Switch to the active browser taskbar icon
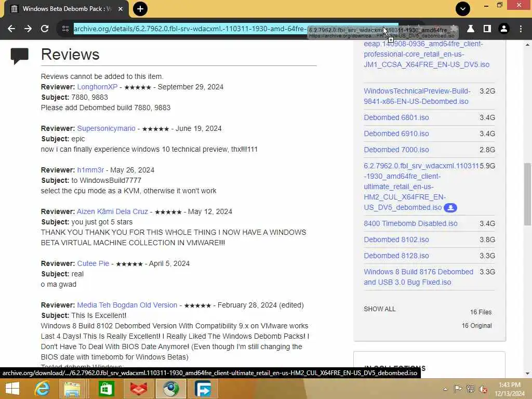Screen dimensions: 532x399 click(x=170, y=389)
